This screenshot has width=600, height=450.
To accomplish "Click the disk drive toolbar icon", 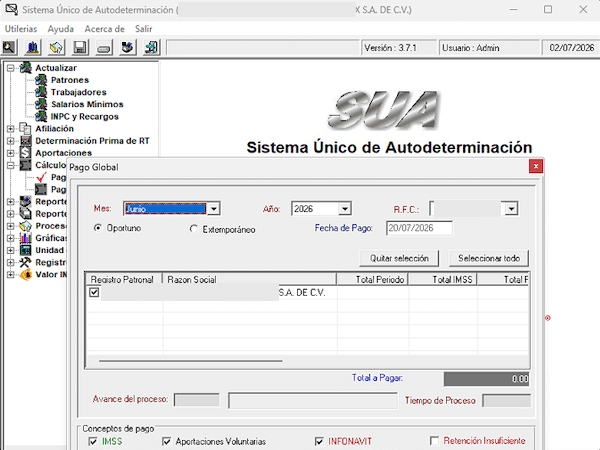I will pos(104,47).
